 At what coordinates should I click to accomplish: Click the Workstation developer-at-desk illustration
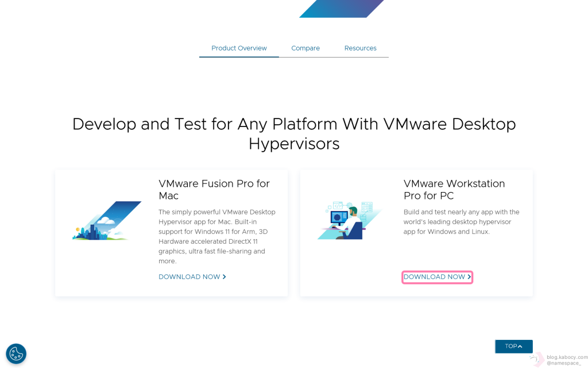click(348, 221)
